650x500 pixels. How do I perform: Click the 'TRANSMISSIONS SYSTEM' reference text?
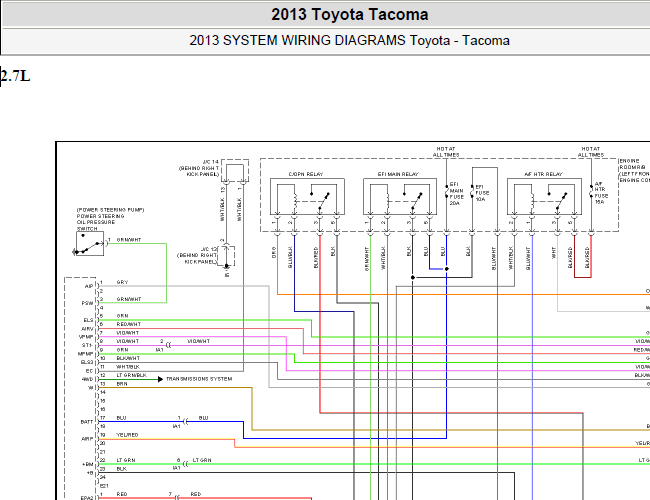coord(199,379)
